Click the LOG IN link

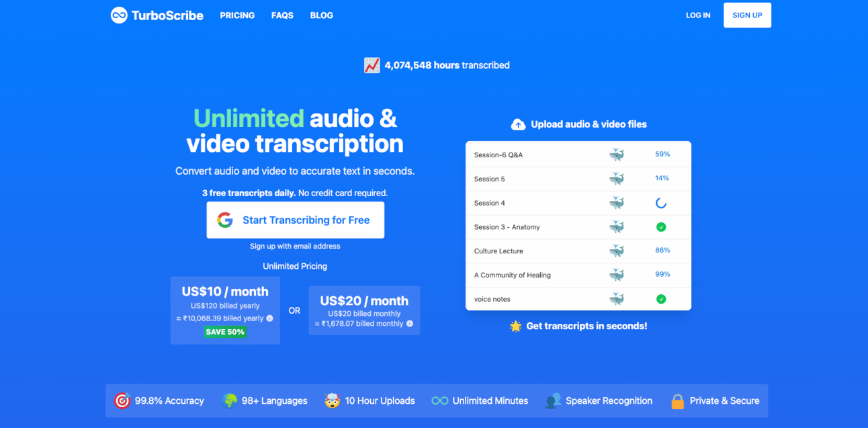point(698,15)
